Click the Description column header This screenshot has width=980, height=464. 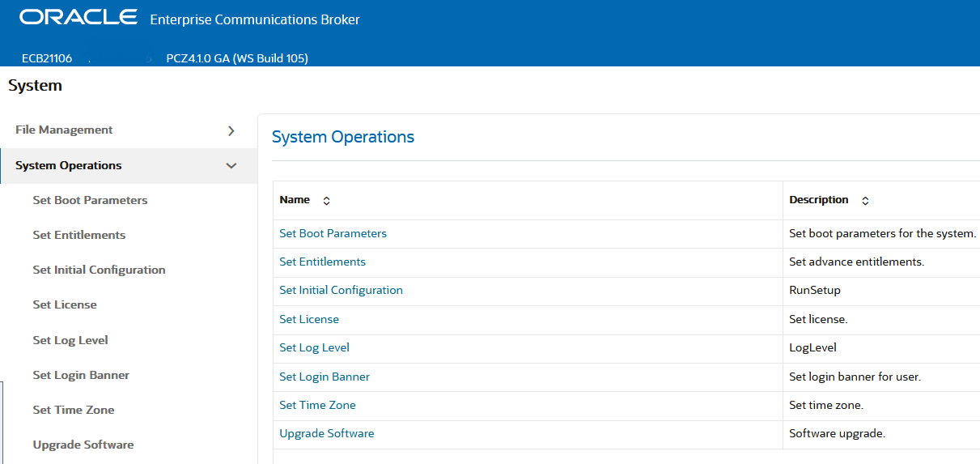click(819, 200)
